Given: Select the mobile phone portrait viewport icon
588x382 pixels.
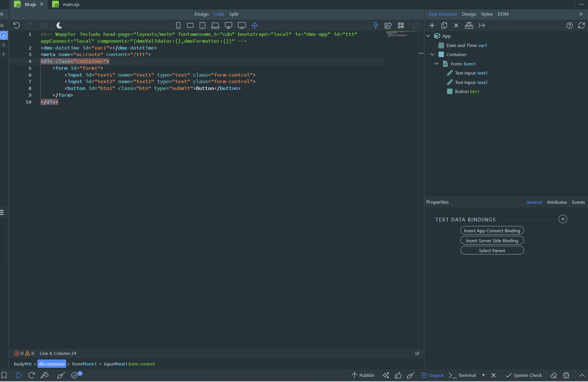Looking at the screenshot, I should click(178, 26).
